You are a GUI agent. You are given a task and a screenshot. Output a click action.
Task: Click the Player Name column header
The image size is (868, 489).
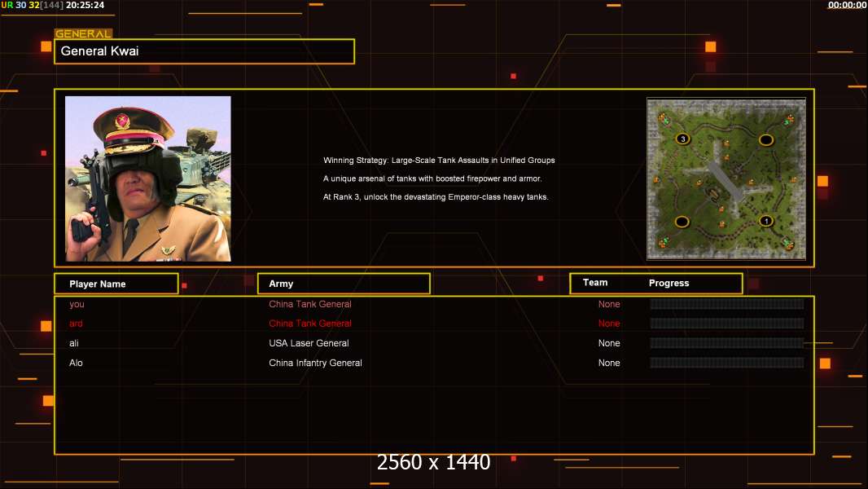coord(116,284)
